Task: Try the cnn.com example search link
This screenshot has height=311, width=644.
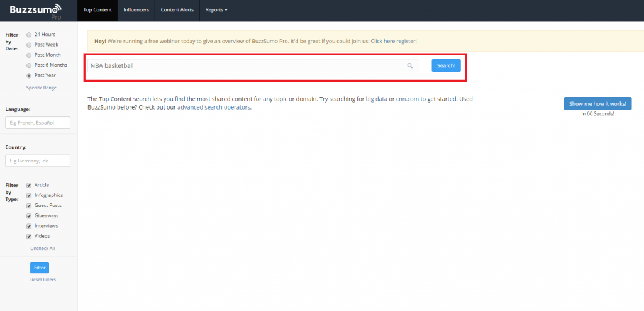Action: 408,99
